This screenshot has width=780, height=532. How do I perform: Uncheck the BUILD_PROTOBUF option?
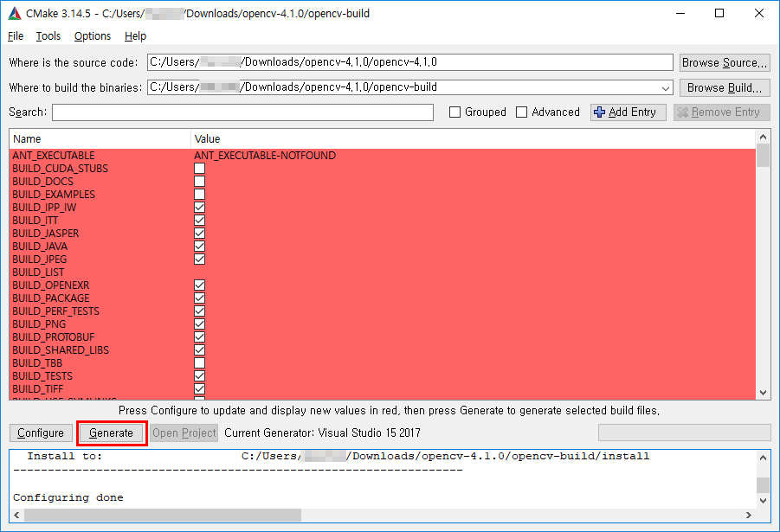click(x=199, y=337)
